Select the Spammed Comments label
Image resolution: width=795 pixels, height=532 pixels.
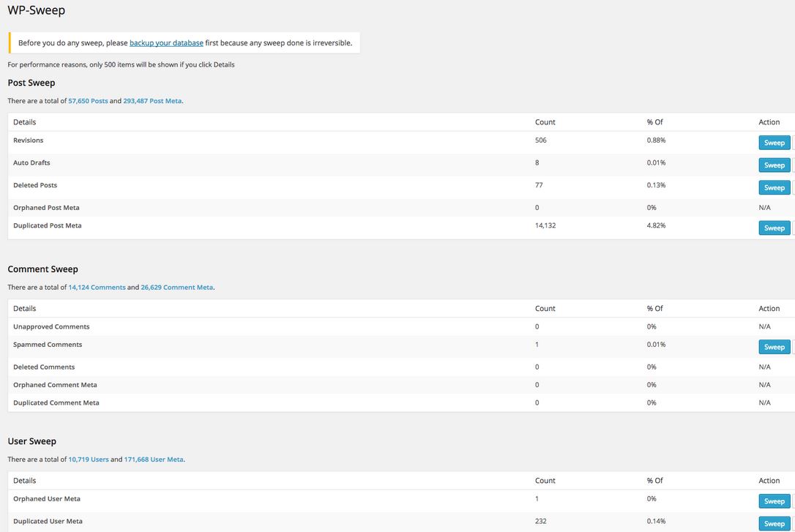point(48,345)
